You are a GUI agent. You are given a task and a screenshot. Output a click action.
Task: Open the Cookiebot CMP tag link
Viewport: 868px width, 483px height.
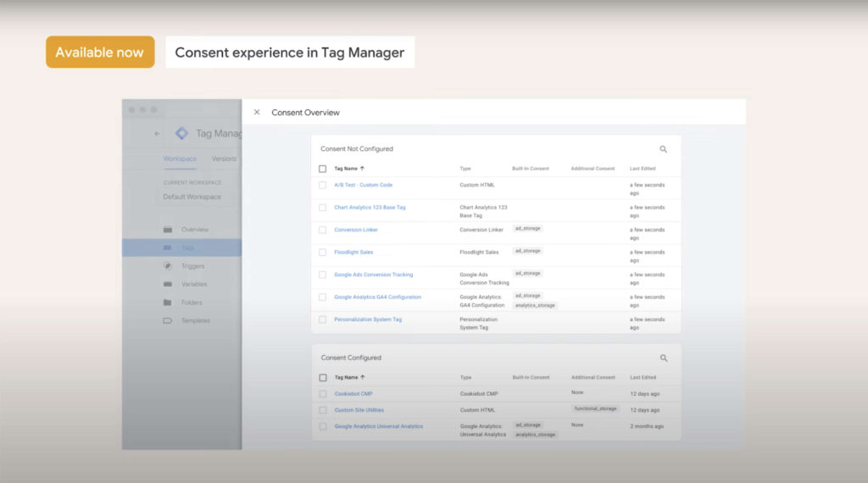[353, 394]
